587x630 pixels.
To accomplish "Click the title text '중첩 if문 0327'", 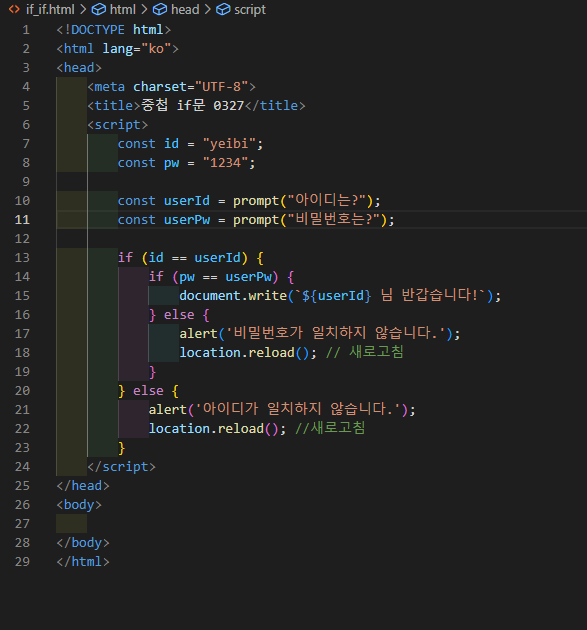I will [192, 106].
